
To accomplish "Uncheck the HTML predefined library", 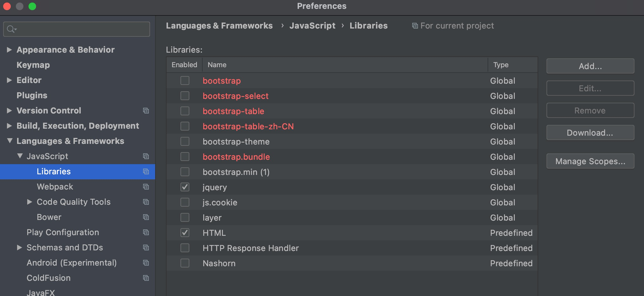I will pos(185,233).
